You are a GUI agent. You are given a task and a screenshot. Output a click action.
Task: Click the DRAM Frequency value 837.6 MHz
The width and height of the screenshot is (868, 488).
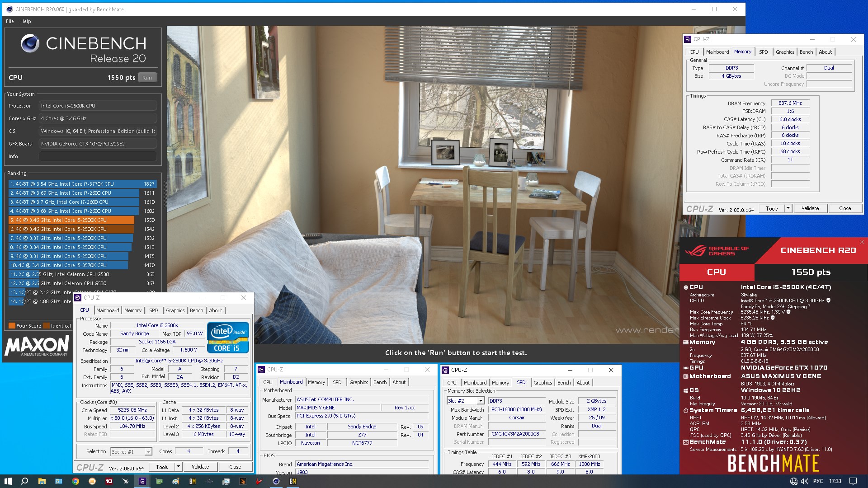pyautogui.click(x=790, y=103)
